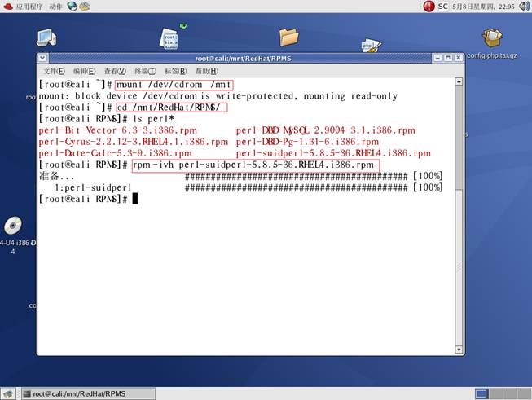Open the Edit menu in terminal
532x400 pixels.
(x=84, y=71)
